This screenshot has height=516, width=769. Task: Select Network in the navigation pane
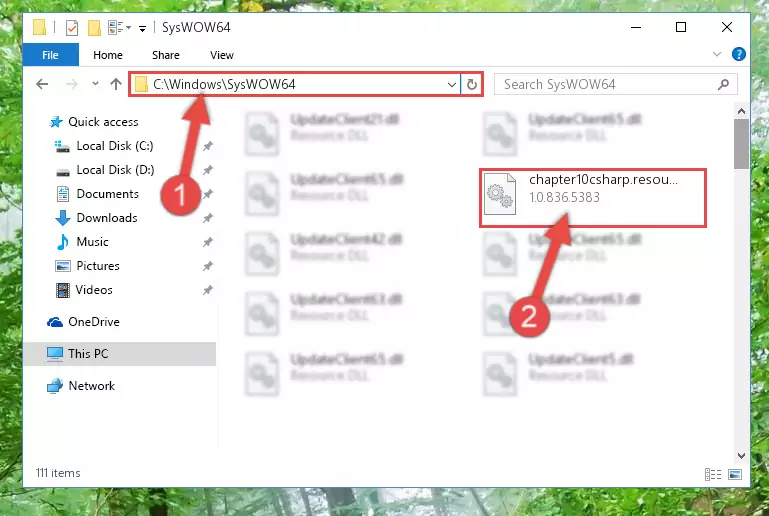tap(81, 386)
